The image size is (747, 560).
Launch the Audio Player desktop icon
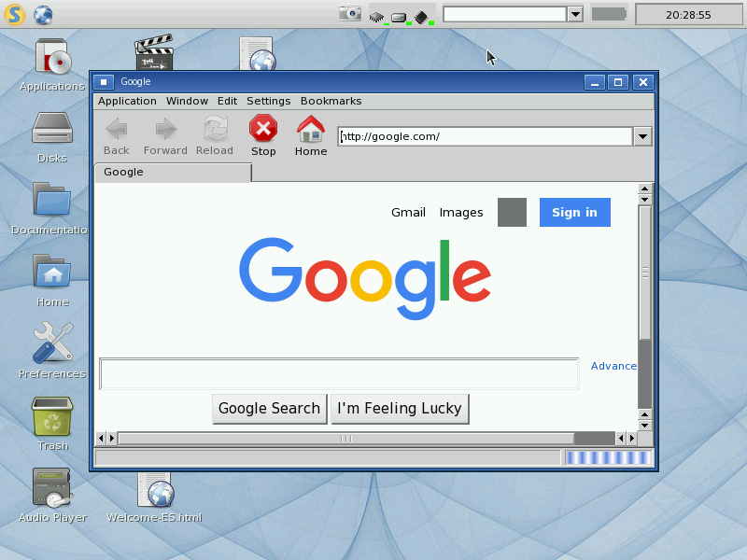click(x=51, y=487)
